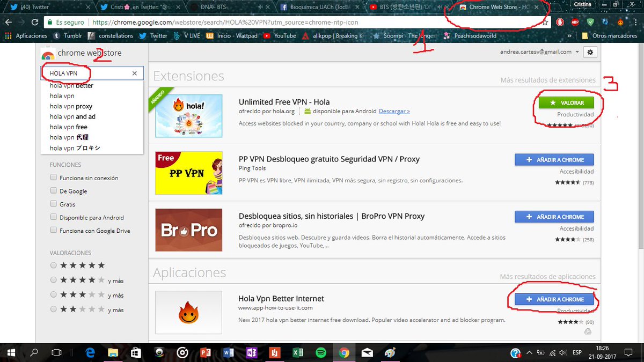Screen dimensions: 644x362
Task: Open Paint from the taskbar
Action: pos(390,352)
